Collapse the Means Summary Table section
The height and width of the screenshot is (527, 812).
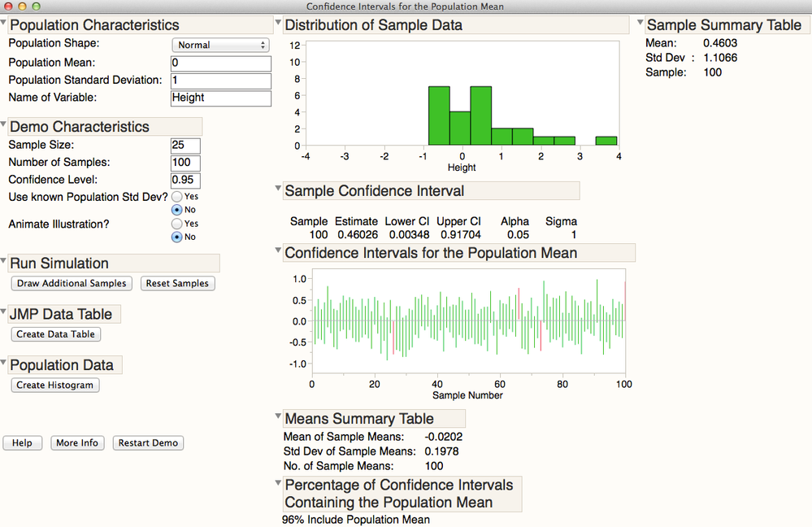pos(279,416)
